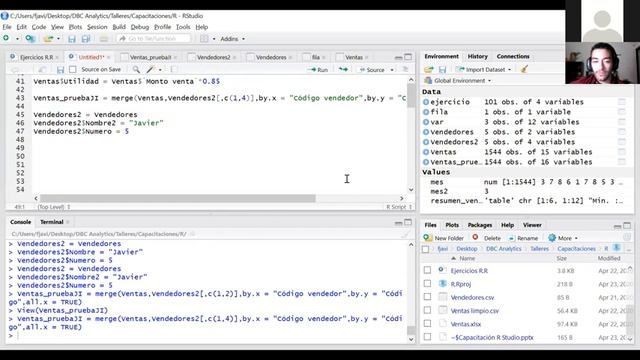The image size is (640, 360).
Task: Open Find/Replace with the magnifier icon
Action: 136,70
